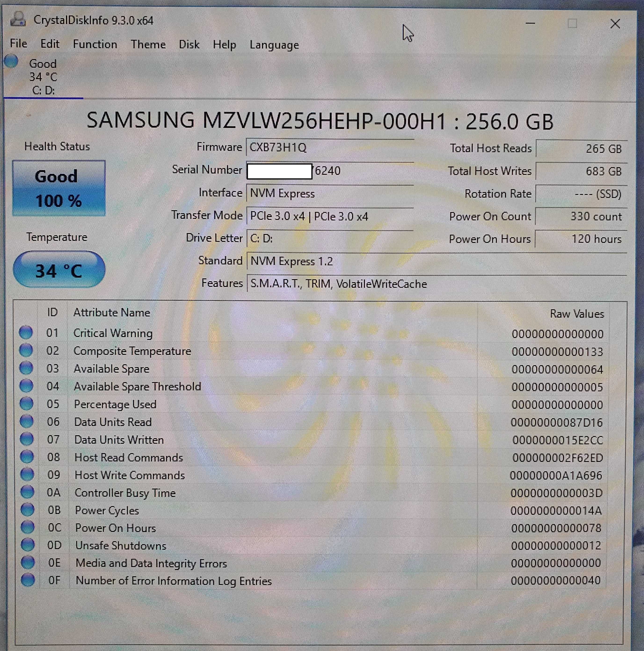
Task: Click the Standard field NVM Express 1.2
Action: pos(437,262)
